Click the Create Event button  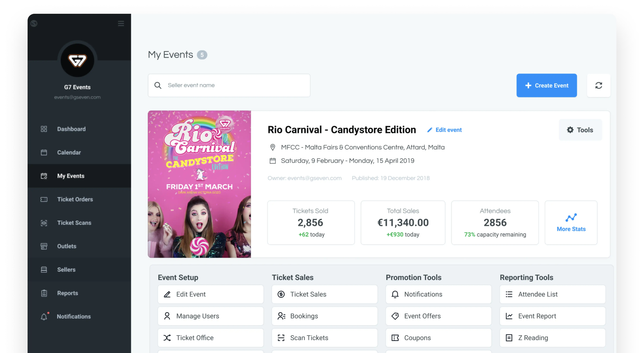pyautogui.click(x=547, y=85)
